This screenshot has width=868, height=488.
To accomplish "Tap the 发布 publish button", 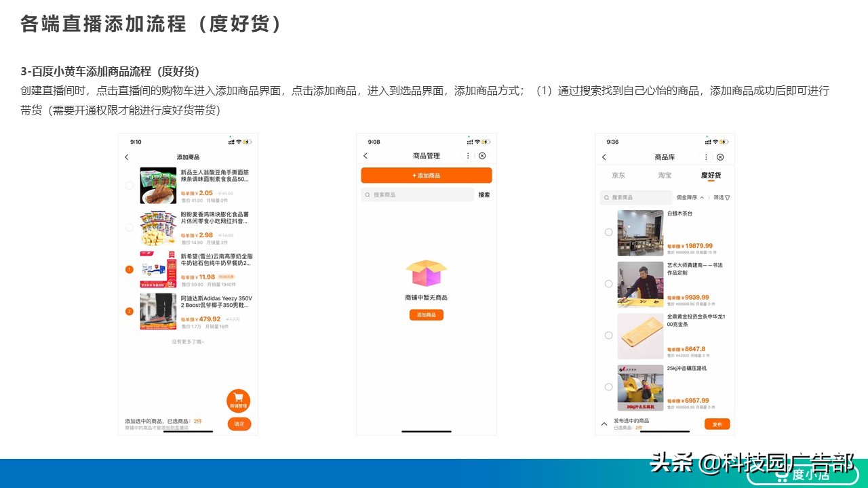I will point(717,424).
